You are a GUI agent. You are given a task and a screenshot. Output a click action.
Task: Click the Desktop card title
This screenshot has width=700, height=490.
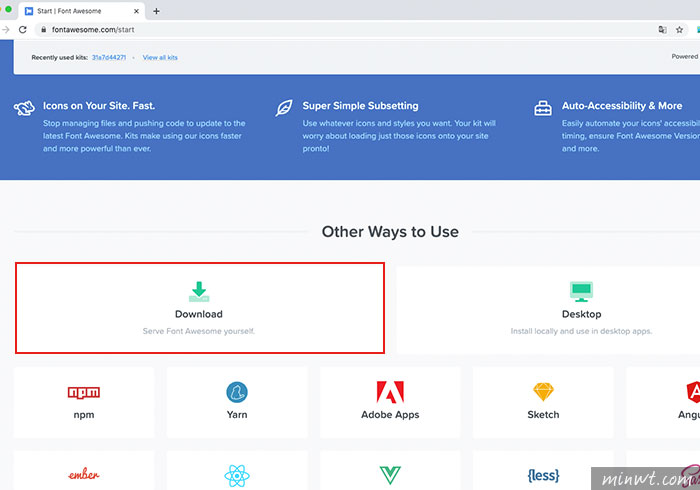pyautogui.click(x=581, y=314)
